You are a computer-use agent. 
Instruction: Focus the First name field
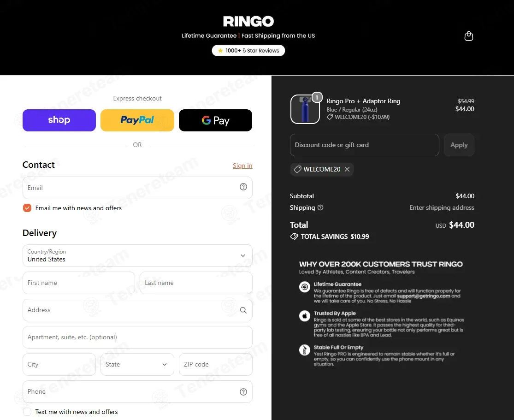[x=79, y=283]
